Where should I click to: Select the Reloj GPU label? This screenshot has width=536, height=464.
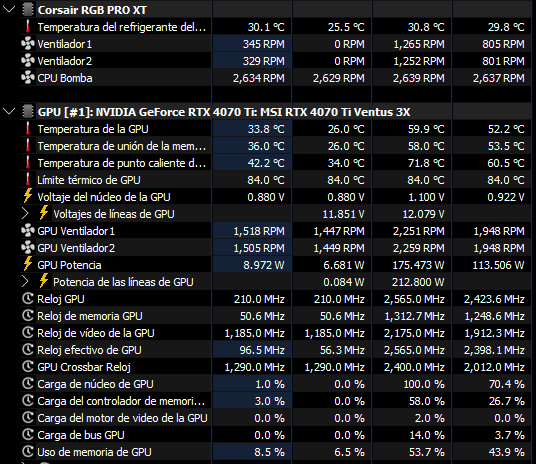coord(61,299)
